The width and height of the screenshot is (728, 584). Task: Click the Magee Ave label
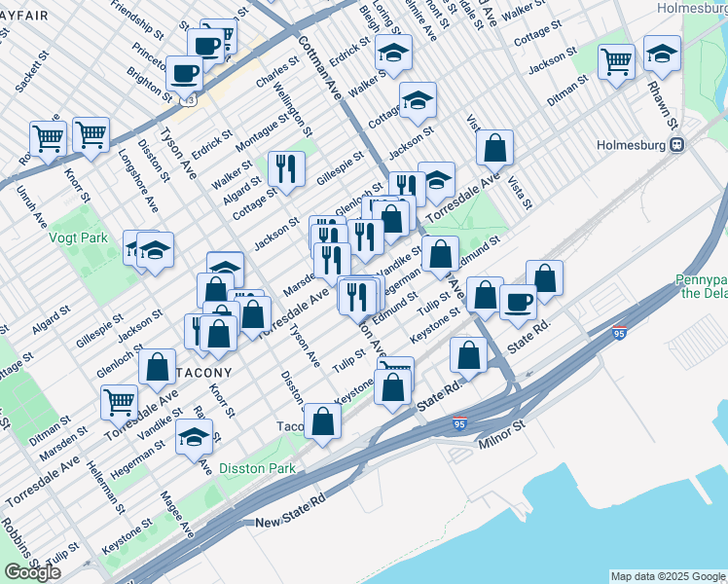point(177,514)
